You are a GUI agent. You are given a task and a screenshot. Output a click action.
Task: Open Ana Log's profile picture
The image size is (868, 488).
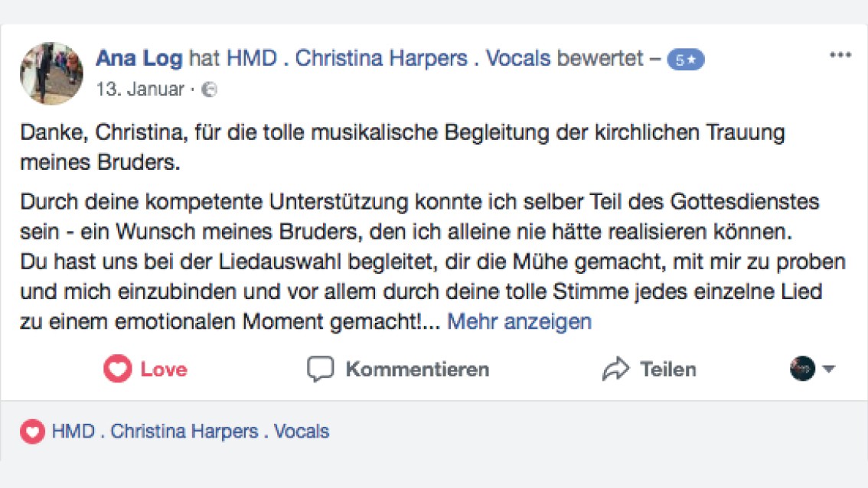pos(51,73)
